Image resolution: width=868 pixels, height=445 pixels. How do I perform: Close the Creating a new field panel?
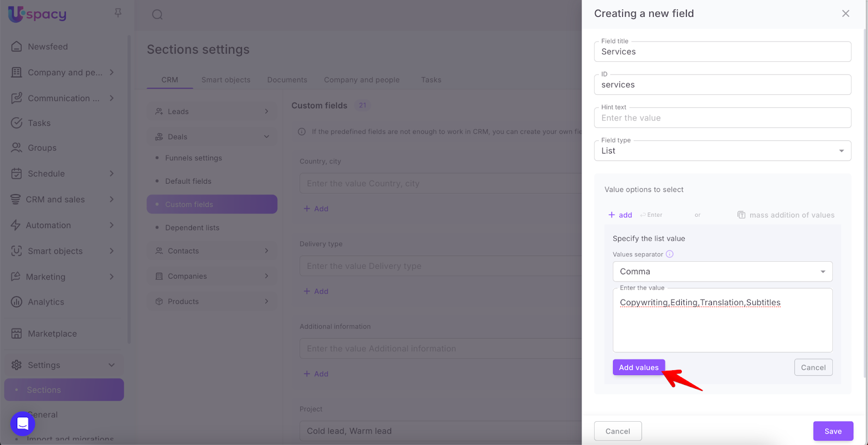pos(845,14)
